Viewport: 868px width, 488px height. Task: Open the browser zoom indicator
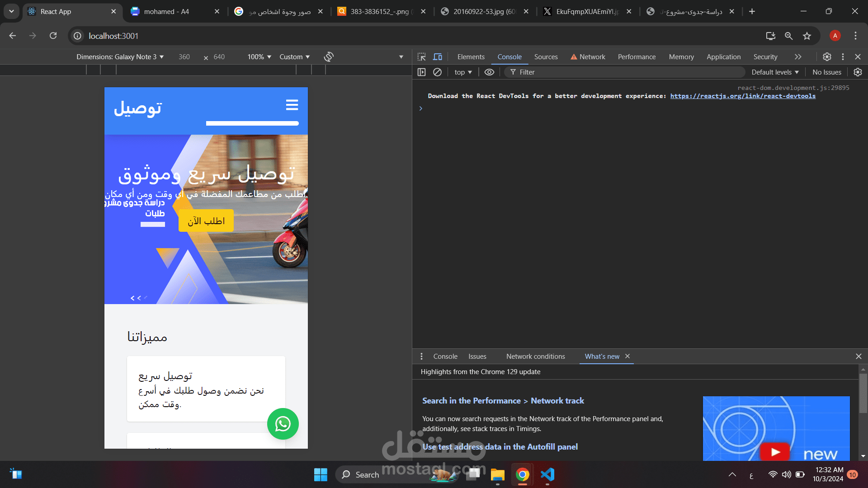click(789, 36)
